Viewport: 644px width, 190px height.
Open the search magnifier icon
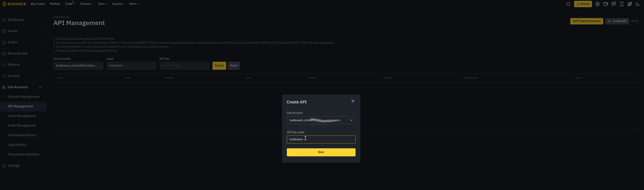(x=568, y=4)
